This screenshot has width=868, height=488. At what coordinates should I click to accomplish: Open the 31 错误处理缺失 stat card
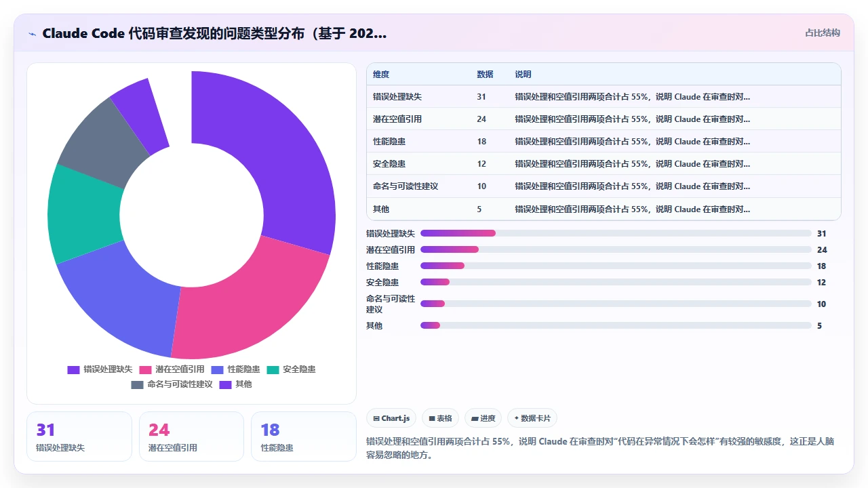79,436
